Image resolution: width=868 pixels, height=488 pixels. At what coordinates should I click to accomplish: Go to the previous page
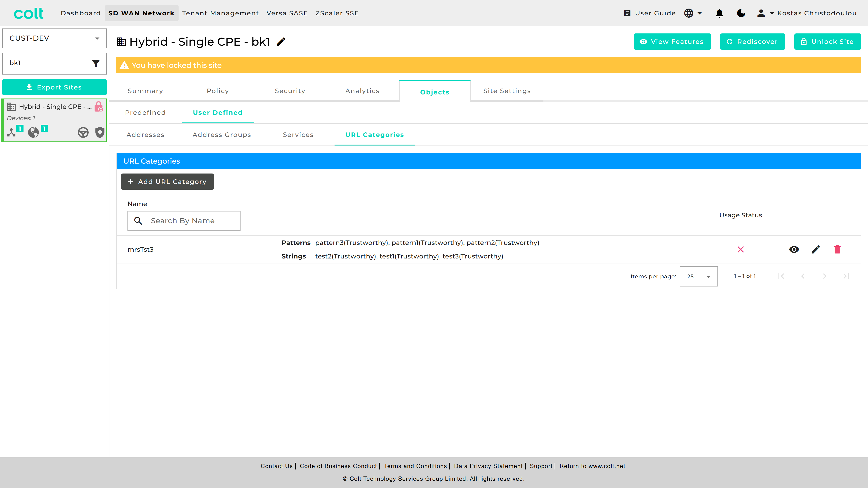coord(803,277)
